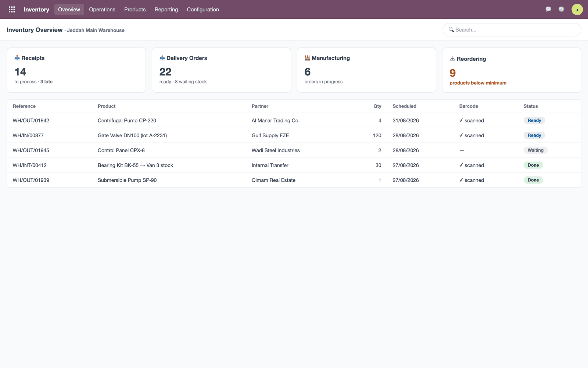
Task: Open the 9 products below minimum count
Action: (453, 73)
